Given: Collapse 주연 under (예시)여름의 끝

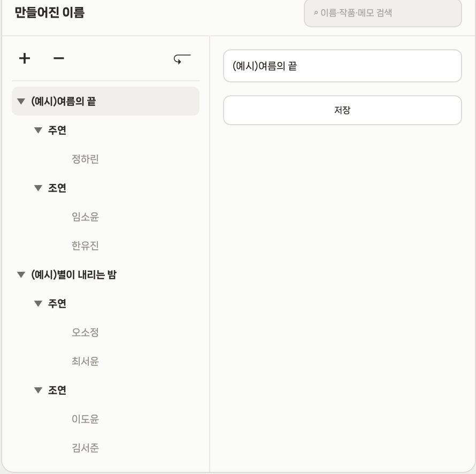Looking at the screenshot, I should pyautogui.click(x=38, y=130).
